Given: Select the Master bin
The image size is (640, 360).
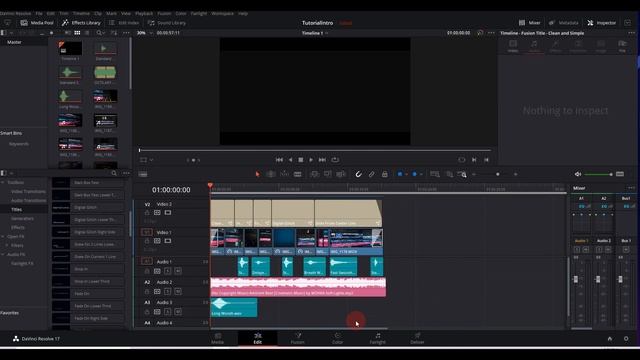Looking at the screenshot, I should pyautogui.click(x=14, y=42).
